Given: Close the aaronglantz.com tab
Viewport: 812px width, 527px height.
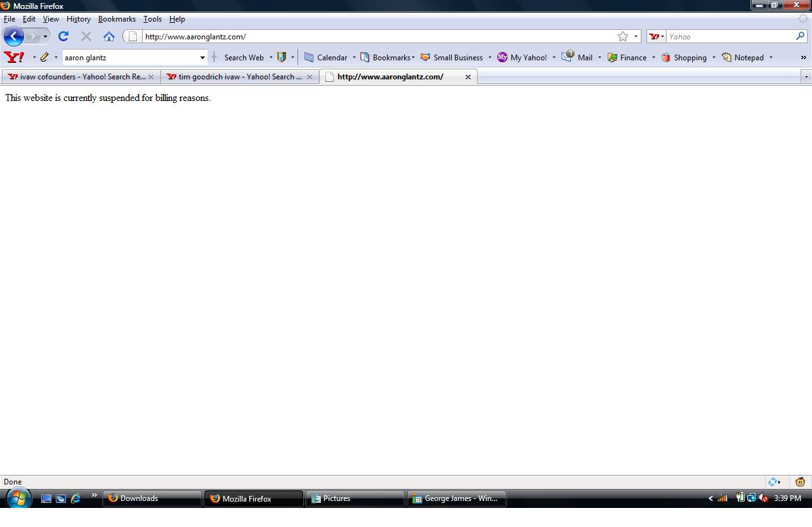Looking at the screenshot, I should [468, 77].
